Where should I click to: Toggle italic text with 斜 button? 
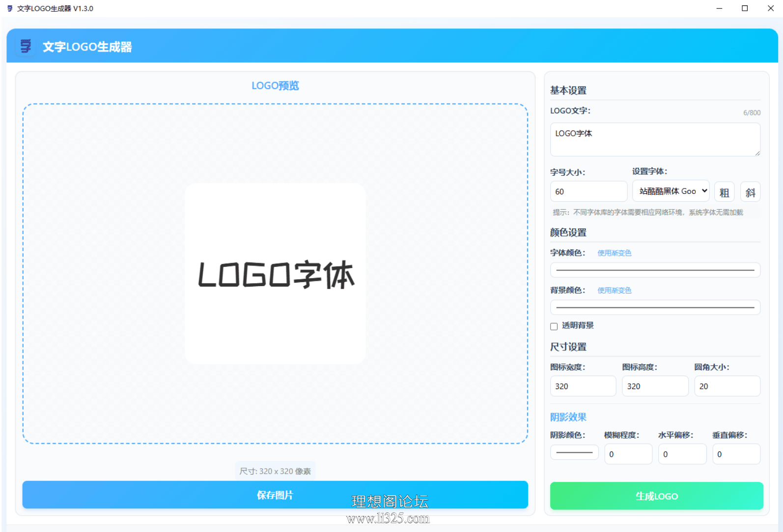click(750, 192)
